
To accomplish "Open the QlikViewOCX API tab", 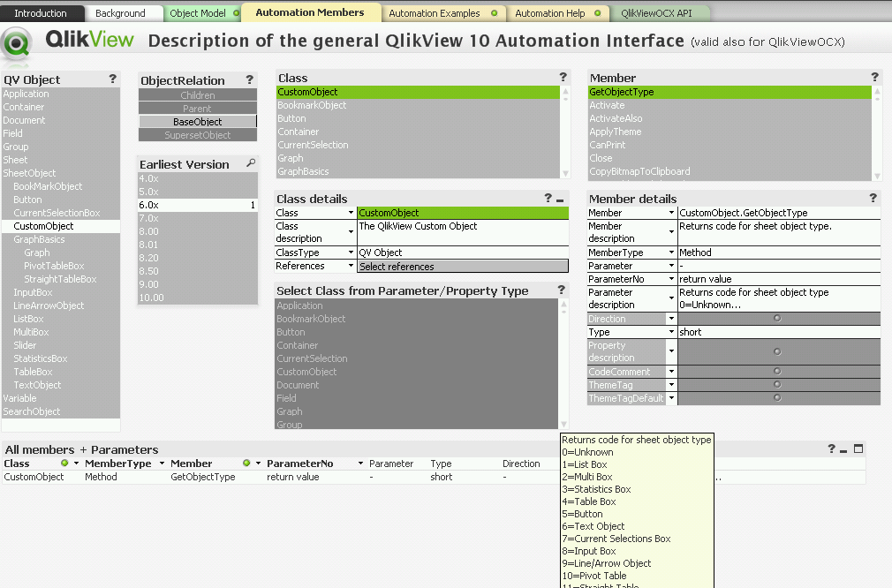I will (657, 13).
